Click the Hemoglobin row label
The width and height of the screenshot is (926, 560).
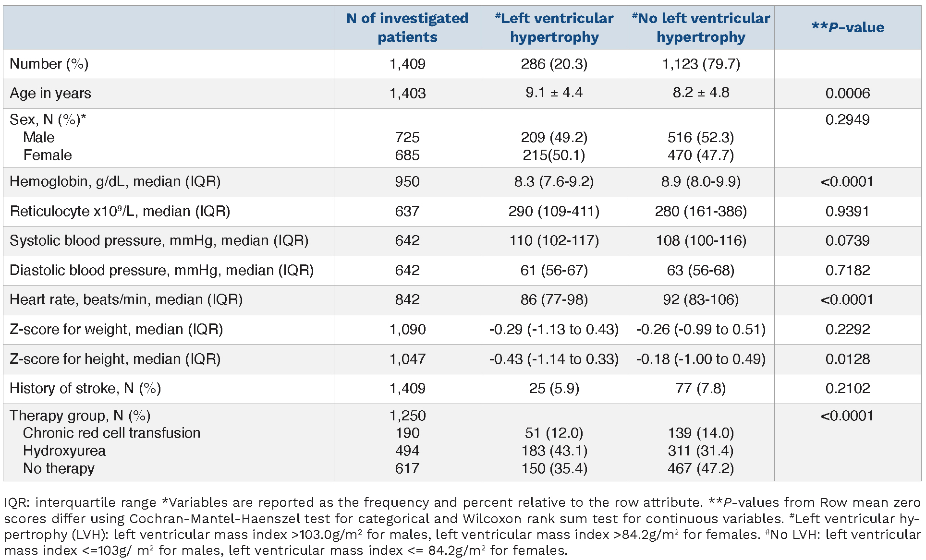coord(115,181)
